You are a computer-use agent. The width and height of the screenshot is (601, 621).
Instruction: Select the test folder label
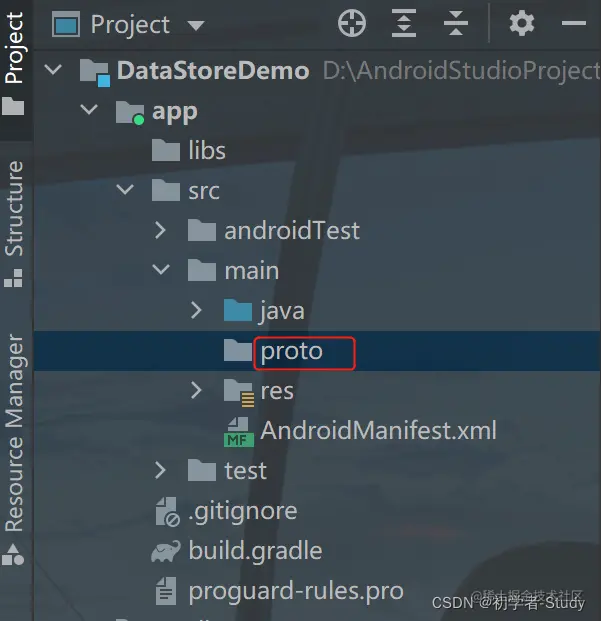[x=246, y=471]
